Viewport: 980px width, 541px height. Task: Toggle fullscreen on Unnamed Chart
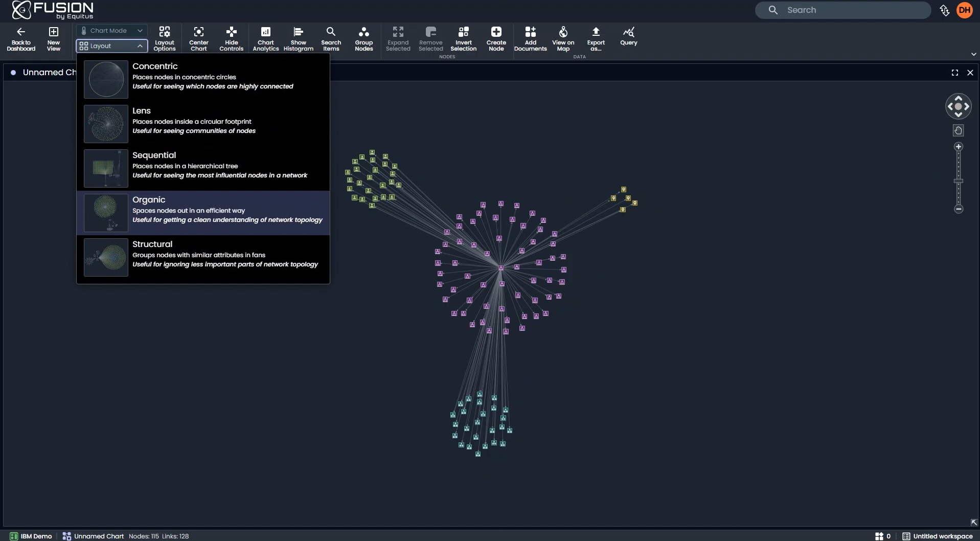955,73
